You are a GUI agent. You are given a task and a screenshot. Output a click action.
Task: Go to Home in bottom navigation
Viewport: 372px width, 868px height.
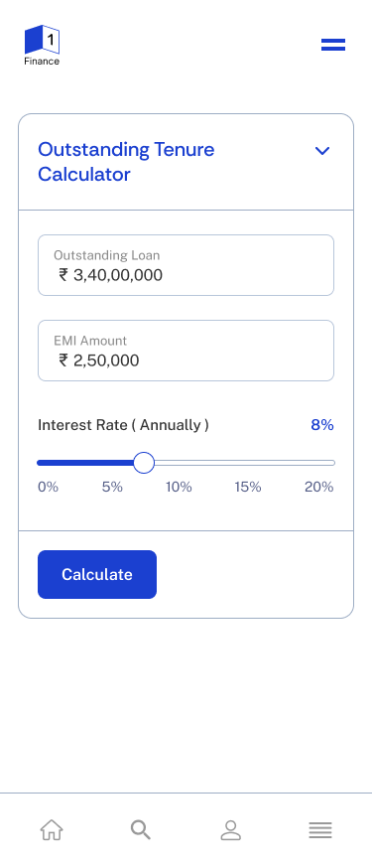click(52, 830)
